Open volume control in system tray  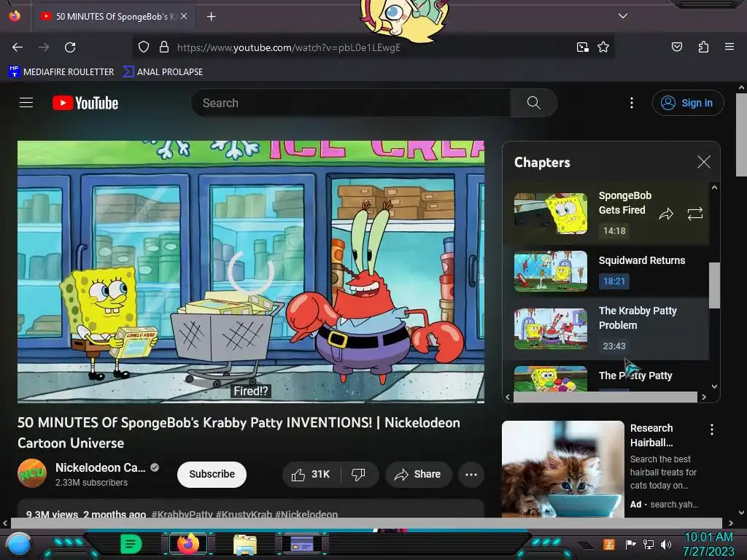pyautogui.click(x=666, y=544)
